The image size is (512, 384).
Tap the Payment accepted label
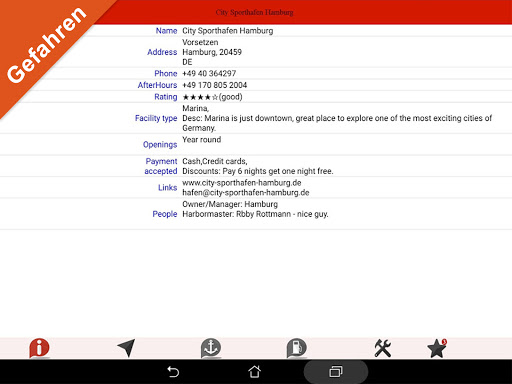pos(161,166)
